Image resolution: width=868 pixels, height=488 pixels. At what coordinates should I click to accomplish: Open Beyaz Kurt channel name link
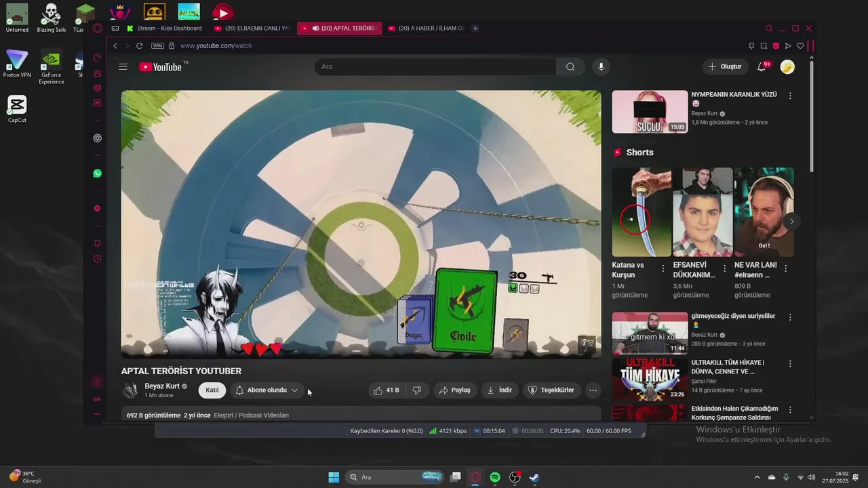click(x=162, y=386)
